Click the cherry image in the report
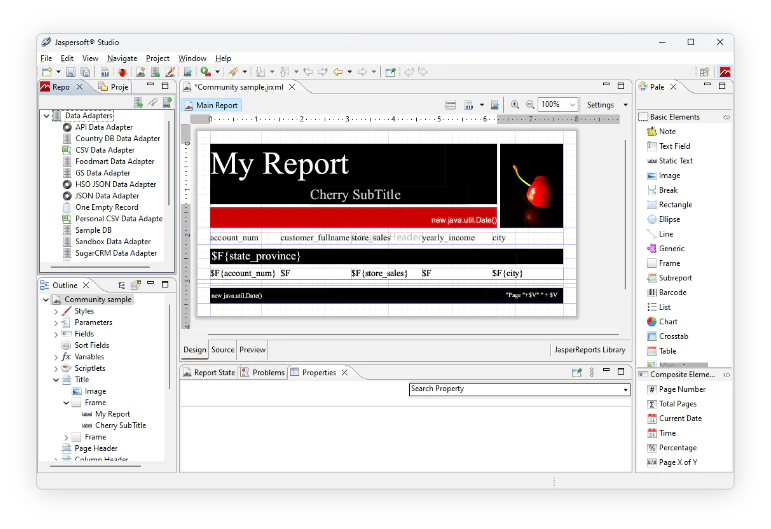771x529 pixels. (532, 185)
